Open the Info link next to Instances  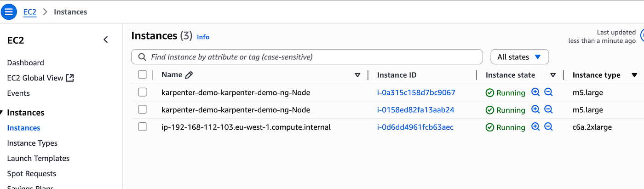[203, 37]
